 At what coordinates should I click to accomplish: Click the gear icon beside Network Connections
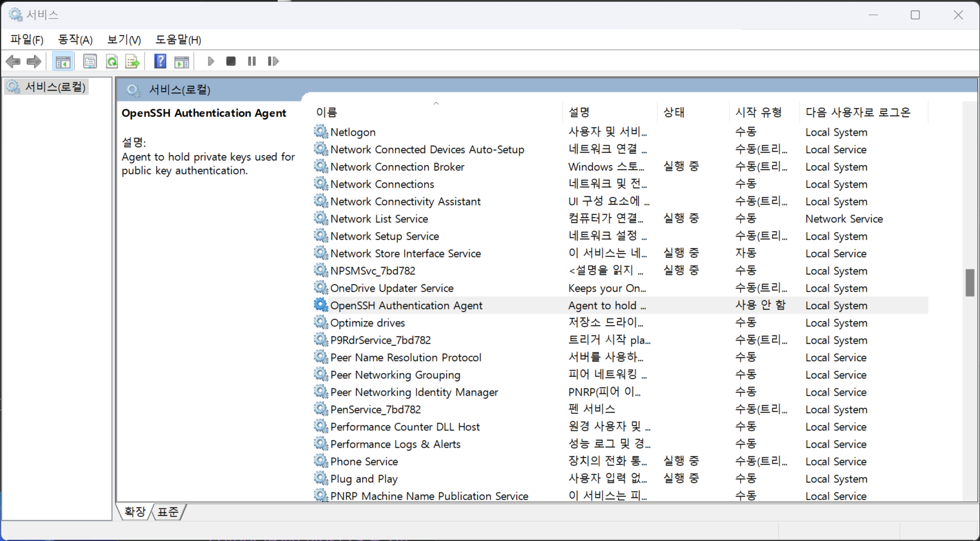tap(321, 184)
